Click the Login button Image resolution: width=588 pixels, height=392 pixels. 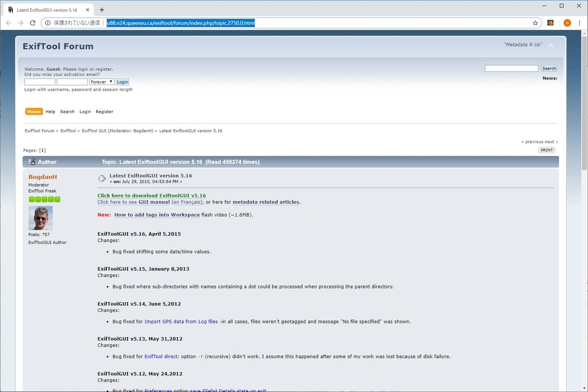tap(122, 82)
